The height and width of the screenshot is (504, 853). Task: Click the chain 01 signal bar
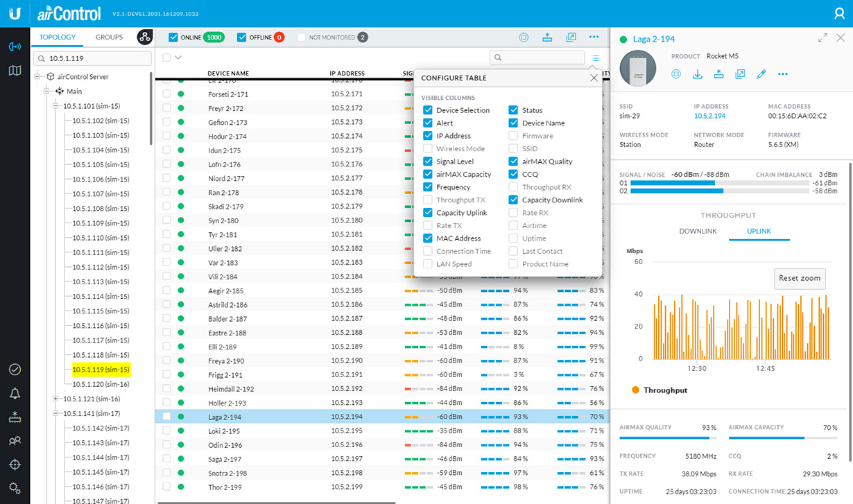[719, 183]
